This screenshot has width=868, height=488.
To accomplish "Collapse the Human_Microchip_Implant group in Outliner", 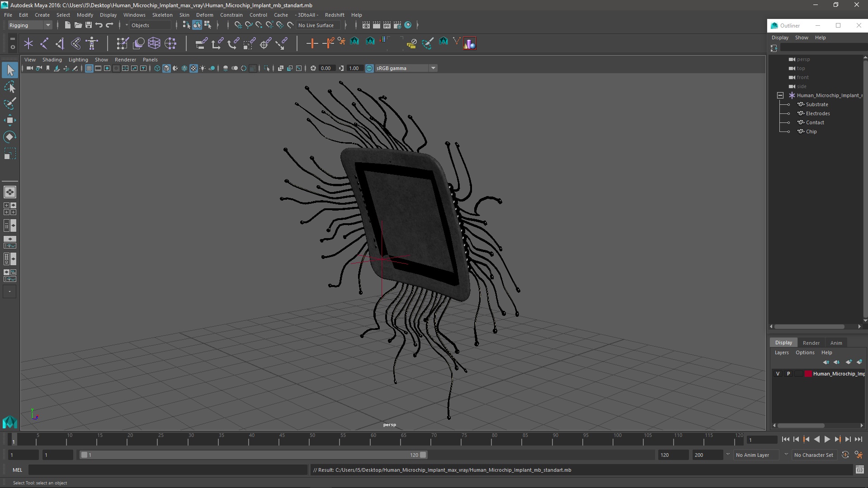I will pos(780,95).
